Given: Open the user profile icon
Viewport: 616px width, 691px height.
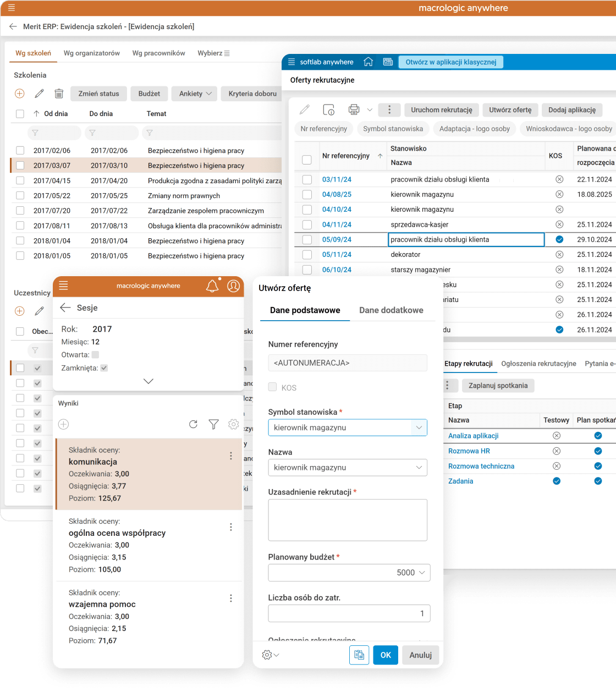Looking at the screenshot, I should [x=234, y=286].
